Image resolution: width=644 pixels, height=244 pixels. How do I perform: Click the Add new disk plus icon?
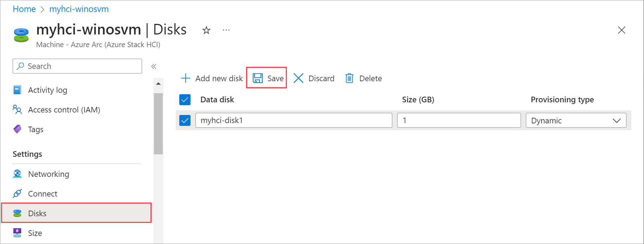pos(185,78)
